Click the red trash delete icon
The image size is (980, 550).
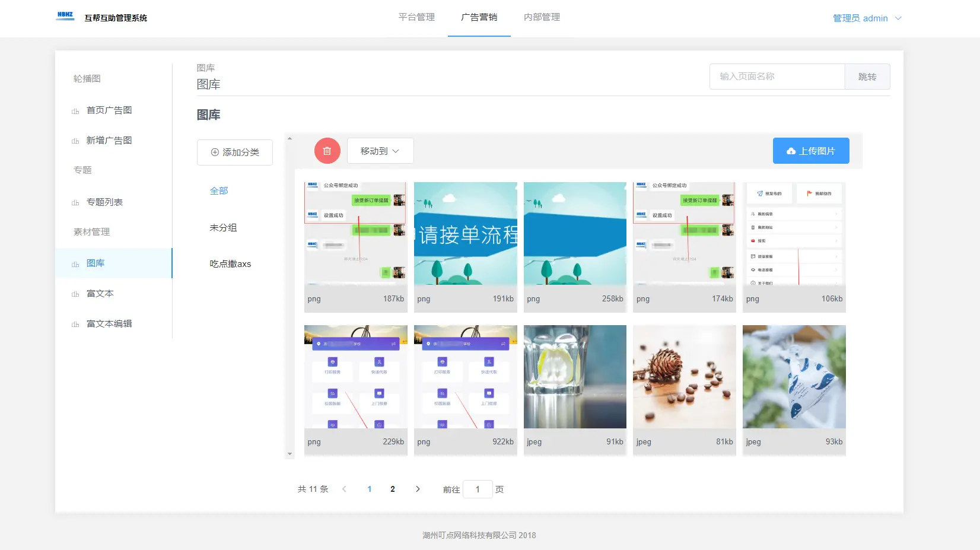(327, 151)
